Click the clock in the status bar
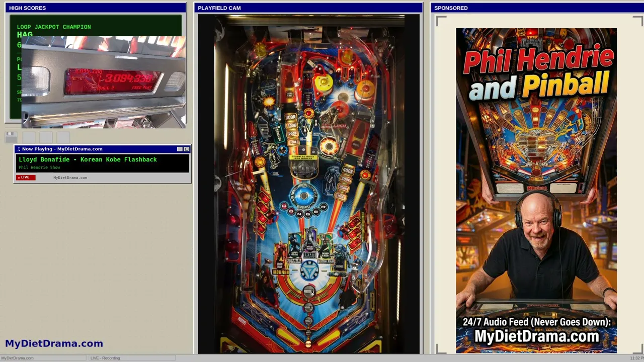The height and width of the screenshot is (362, 644). pos(636,358)
